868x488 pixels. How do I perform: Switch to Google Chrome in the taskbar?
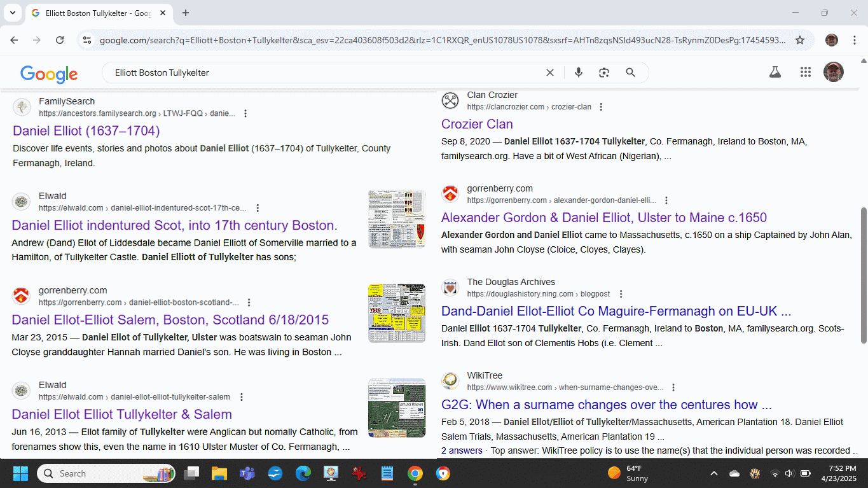415,473
